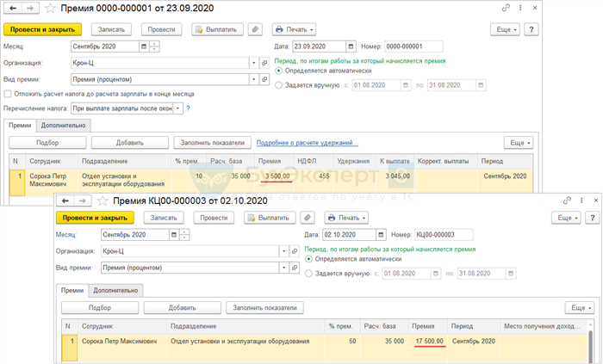Expand Организация dropdown in top window

[x=254, y=63]
